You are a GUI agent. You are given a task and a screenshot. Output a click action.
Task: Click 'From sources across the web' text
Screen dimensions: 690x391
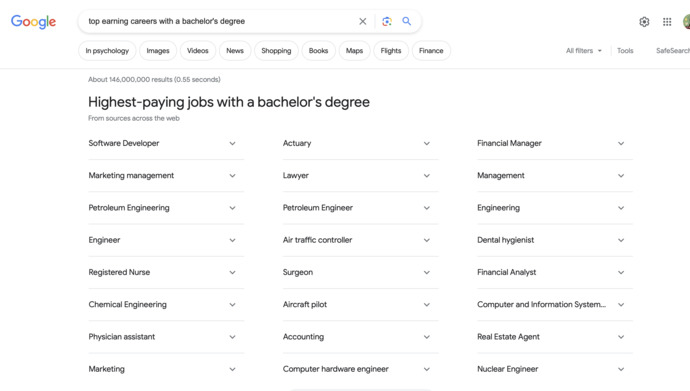click(134, 118)
